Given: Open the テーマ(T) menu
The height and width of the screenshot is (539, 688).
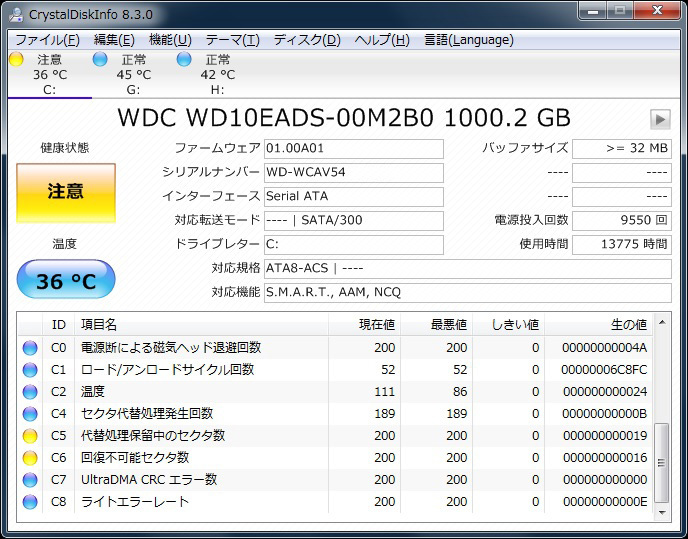Looking at the screenshot, I should tap(233, 40).
